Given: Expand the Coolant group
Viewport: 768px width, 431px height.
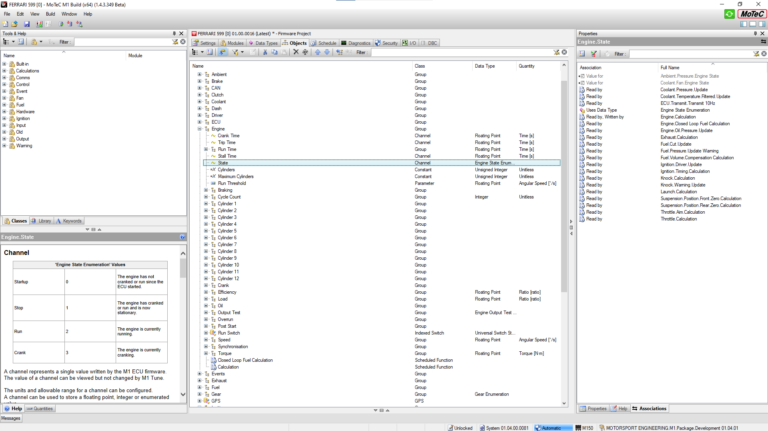Looking at the screenshot, I should click(199, 101).
